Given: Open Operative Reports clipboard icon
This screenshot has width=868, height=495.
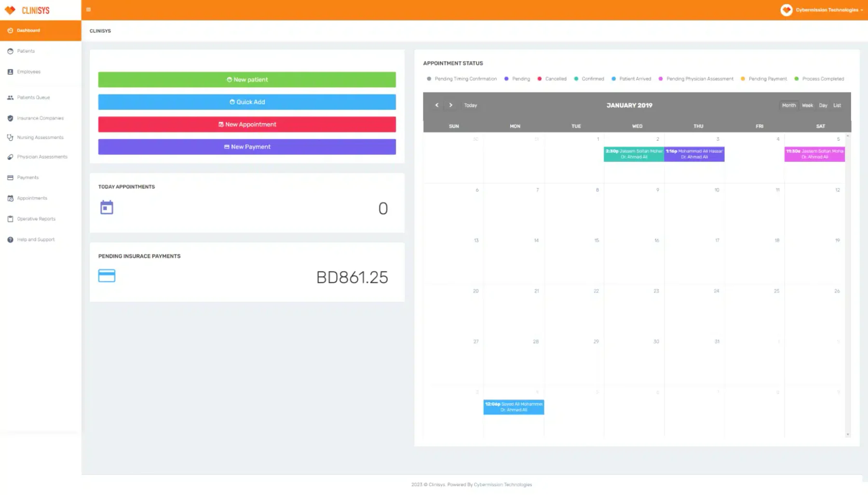Looking at the screenshot, I should (10, 219).
